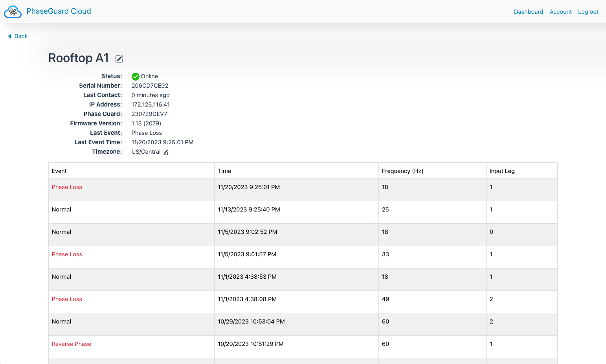Click the edit icon beside US/Central timezone
The width and height of the screenshot is (606, 364).
tap(165, 152)
